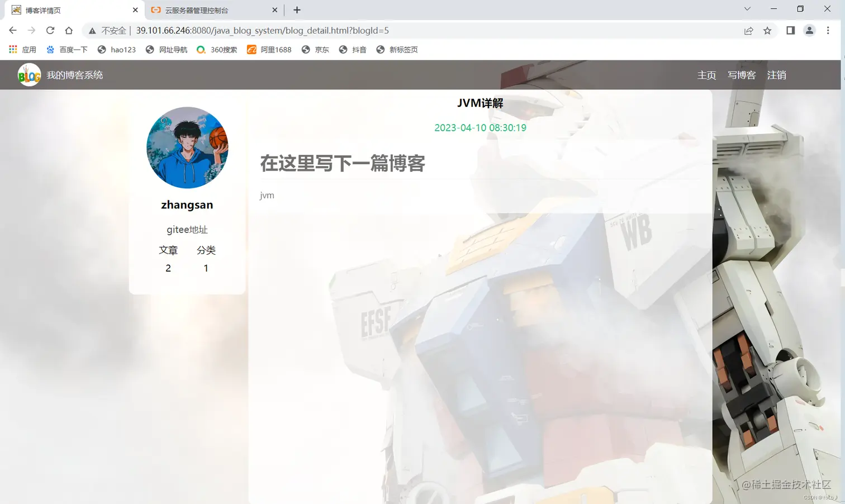Restore down the browser window

point(800,9)
